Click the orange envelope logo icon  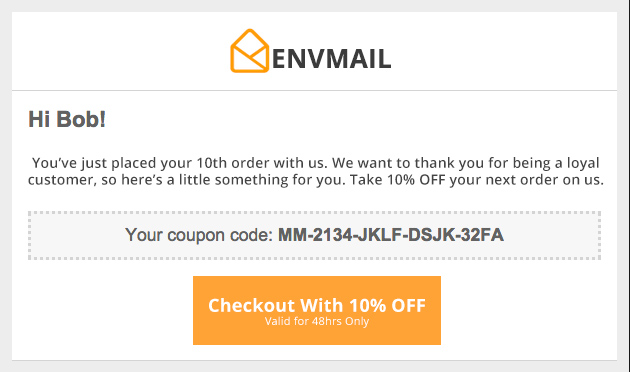(249, 51)
